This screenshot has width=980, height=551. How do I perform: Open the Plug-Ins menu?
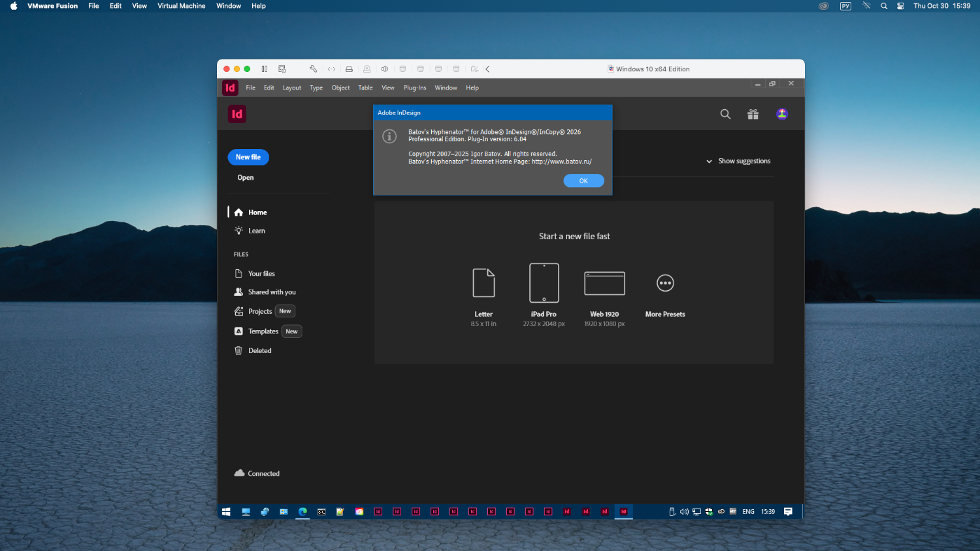point(415,88)
